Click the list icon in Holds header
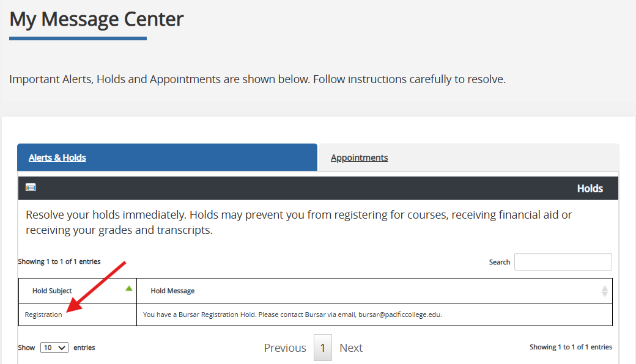Image resolution: width=636 pixels, height=364 pixels. point(31,188)
